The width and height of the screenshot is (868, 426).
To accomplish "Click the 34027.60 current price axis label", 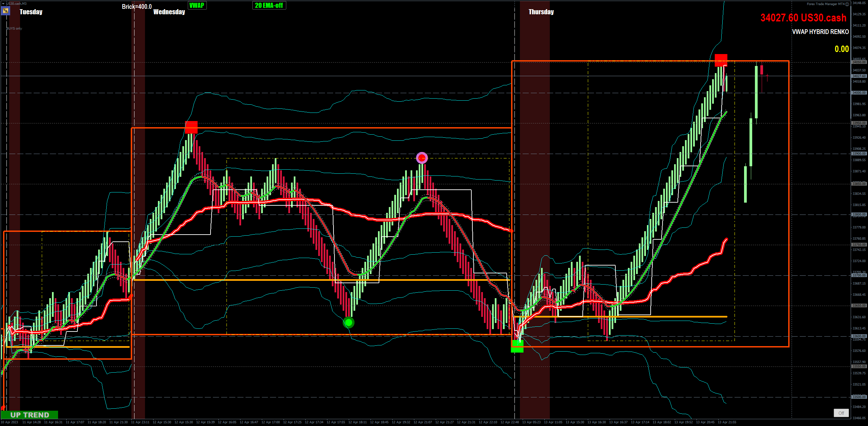I will 859,76.
